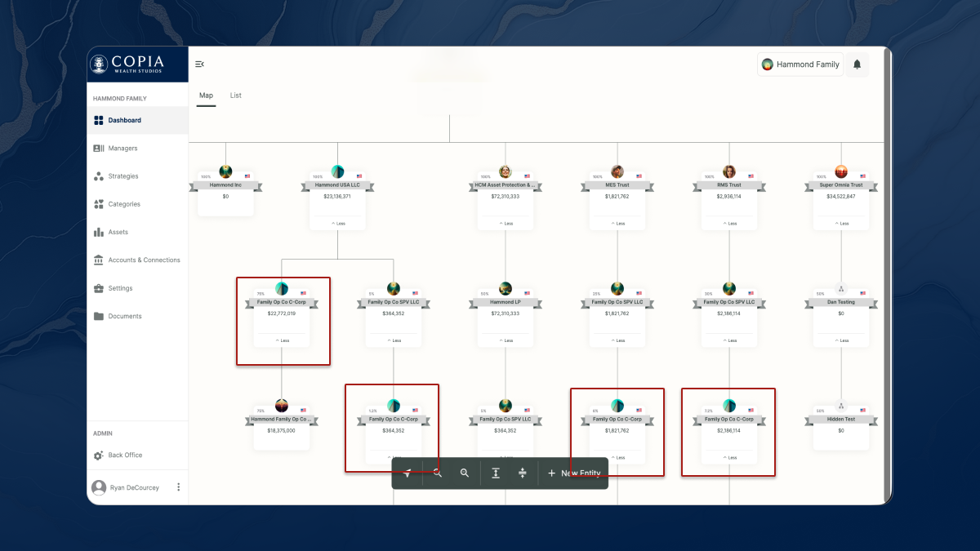The width and height of the screenshot is (980, 551).
Task: Switch to the List tab
Action: click(x=235, y=96)
